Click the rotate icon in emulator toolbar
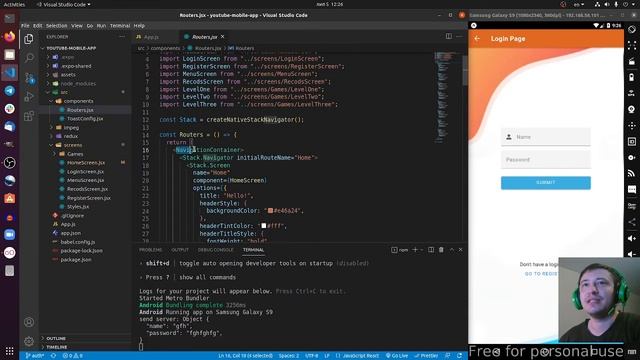640x360 pixels. [632, 29]
